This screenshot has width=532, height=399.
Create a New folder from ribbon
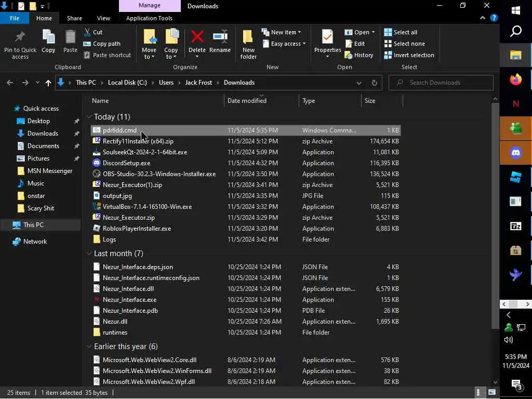[248, 44]
